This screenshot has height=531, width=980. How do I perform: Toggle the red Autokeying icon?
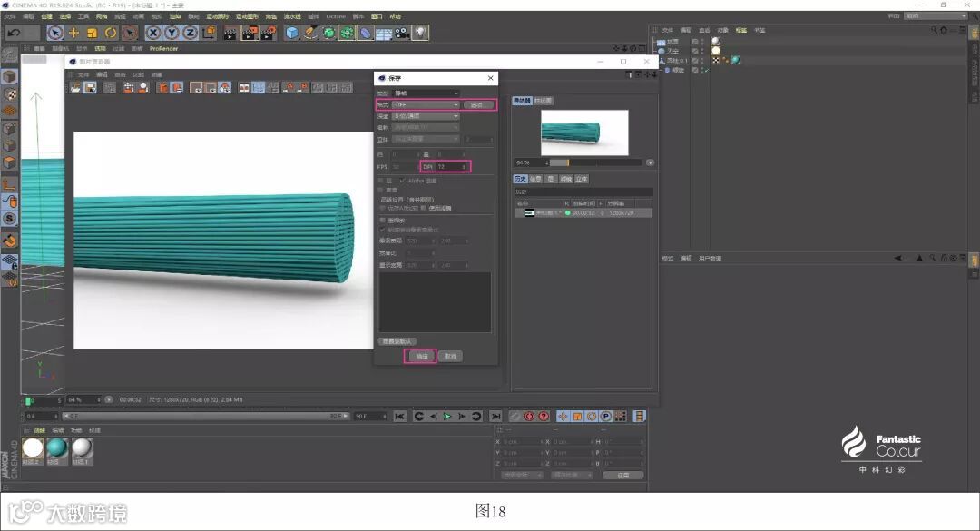pos(544,417)
